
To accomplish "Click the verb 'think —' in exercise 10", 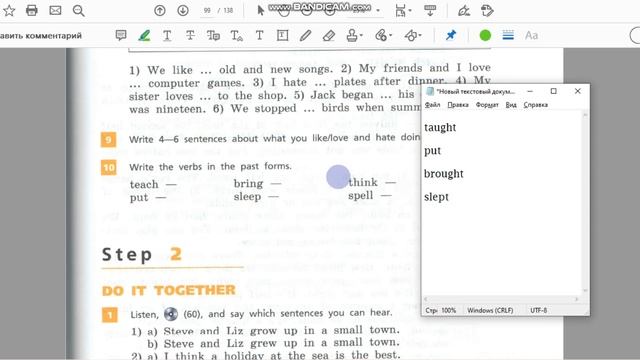I will coord(372,182).
